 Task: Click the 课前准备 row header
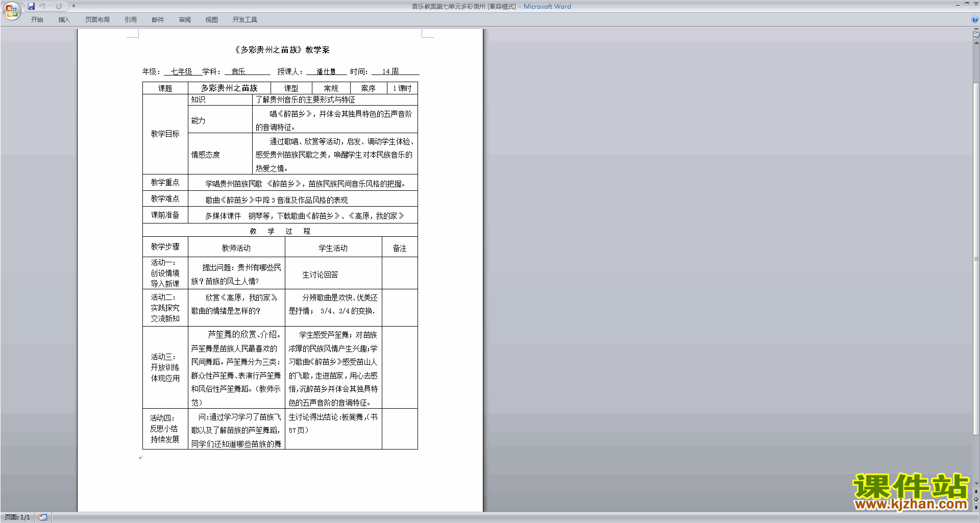[165, 215]
